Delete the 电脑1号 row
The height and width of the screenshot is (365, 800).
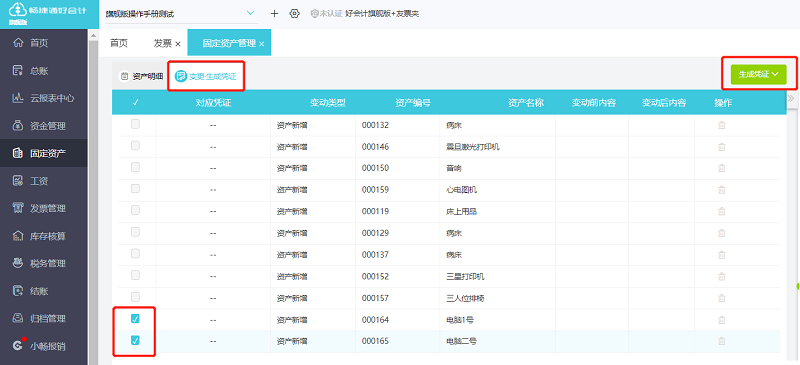point(722,320)
